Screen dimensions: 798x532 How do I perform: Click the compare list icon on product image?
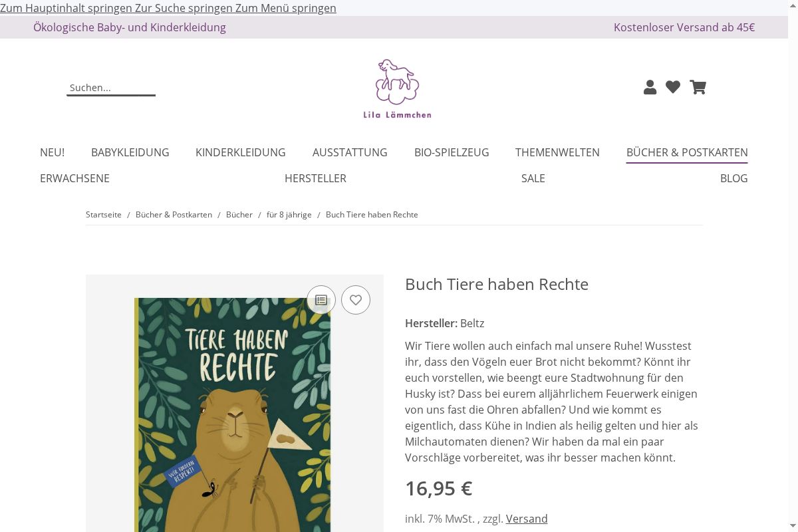pyautogui.click(x=321, y=300)
